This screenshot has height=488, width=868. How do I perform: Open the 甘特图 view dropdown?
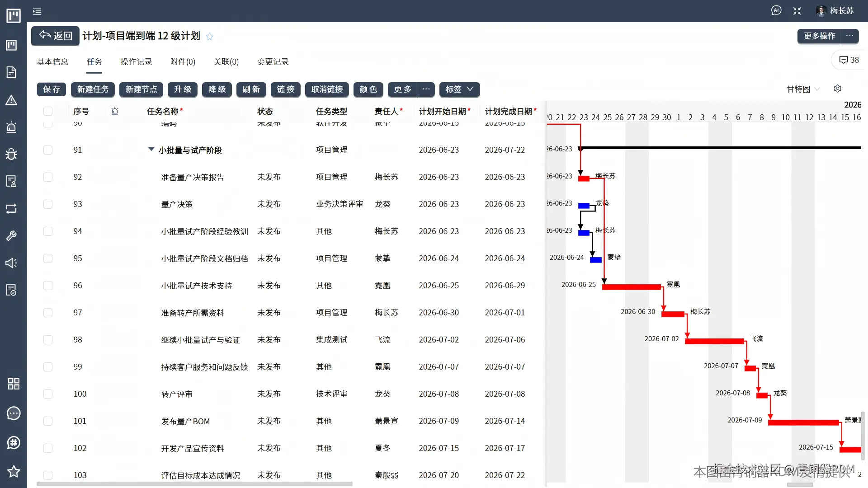[x=802, y=89]
